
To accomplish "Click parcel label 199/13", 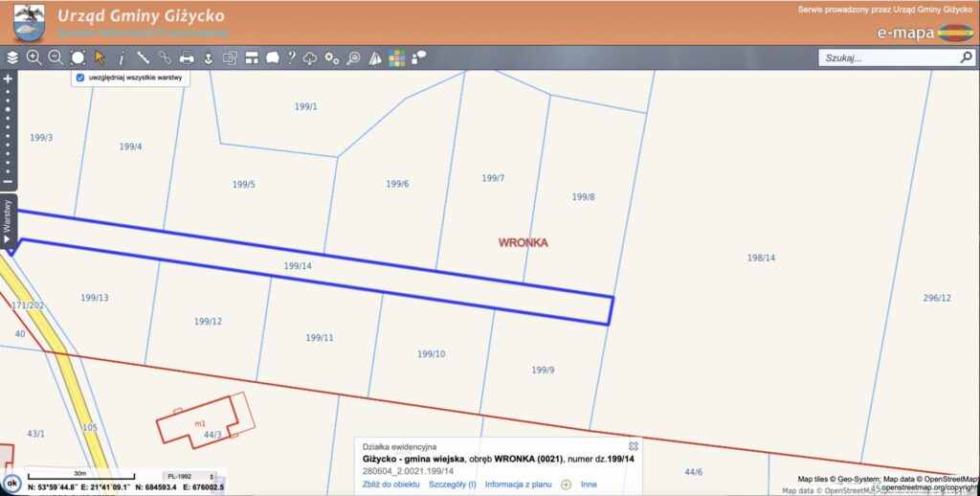I will coord(95,298).
